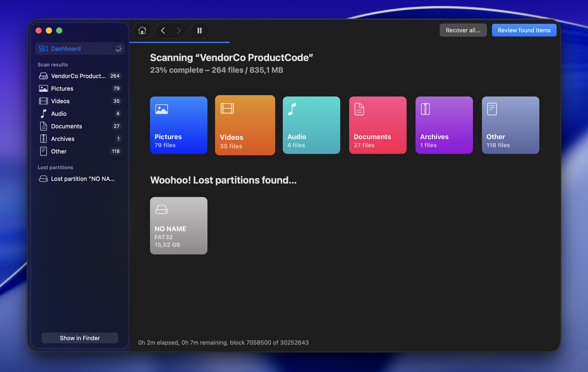This screenshot has height=372, width=588.
Task: Click the sidebar Pictures image icon
Action: point(44,88)
